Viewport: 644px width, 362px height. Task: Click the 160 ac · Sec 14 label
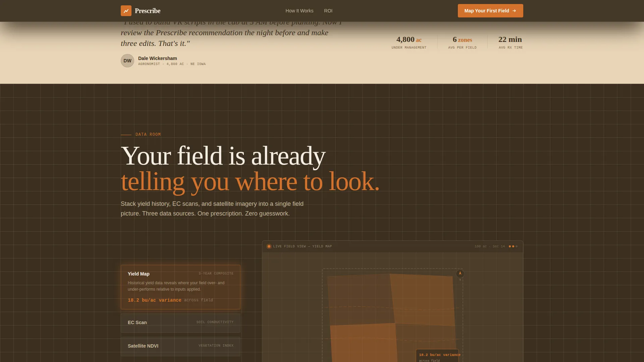[490, 246]
